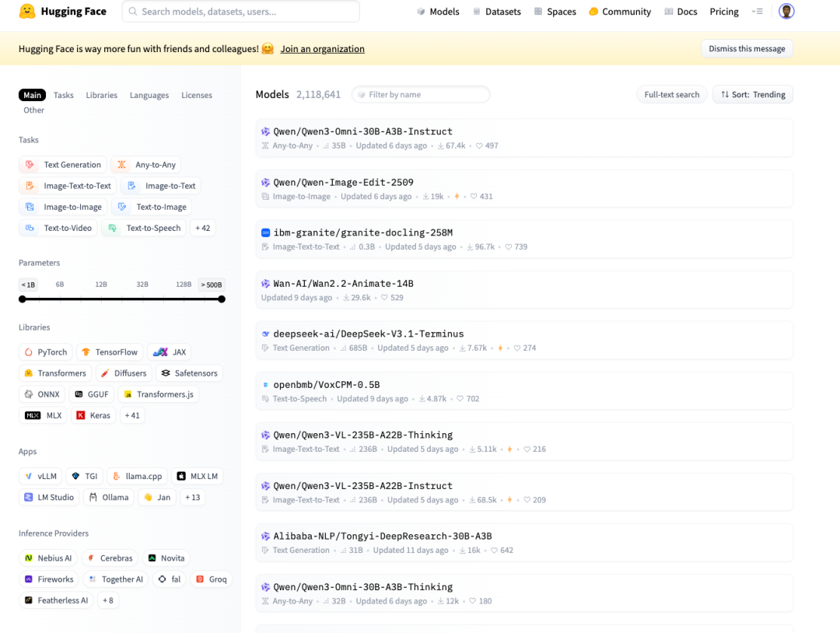This screenshot has width=840, height=633.
Task: Click the Keras library icon
Action: coord(80,415)
